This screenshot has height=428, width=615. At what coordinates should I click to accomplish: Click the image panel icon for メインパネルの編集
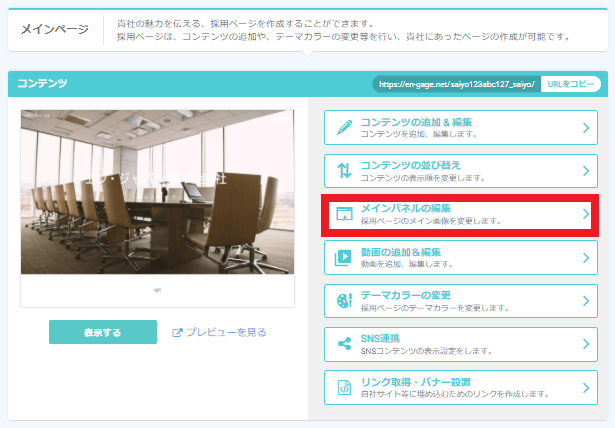pyautogui.click(x=344, y=215)
